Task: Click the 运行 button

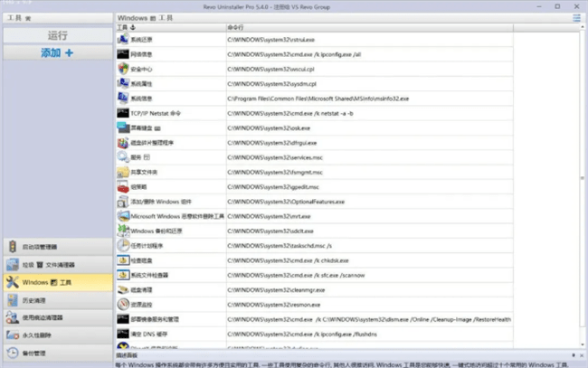Action: tap(58, 35)
